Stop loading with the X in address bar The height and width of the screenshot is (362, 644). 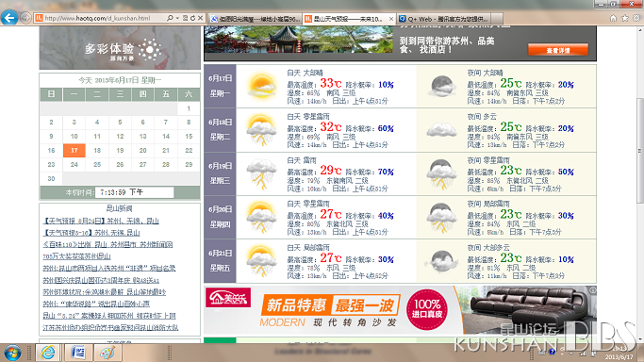click(200, 18)
